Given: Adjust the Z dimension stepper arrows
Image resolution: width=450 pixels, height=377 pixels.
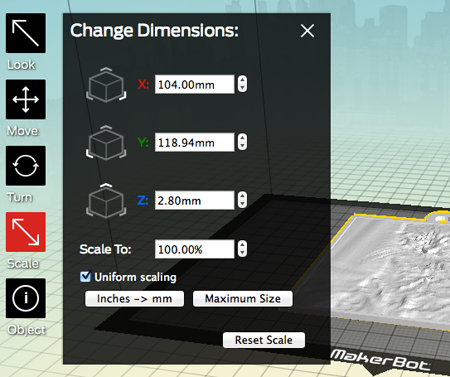Looking at the screenshot, I should 242,200.
